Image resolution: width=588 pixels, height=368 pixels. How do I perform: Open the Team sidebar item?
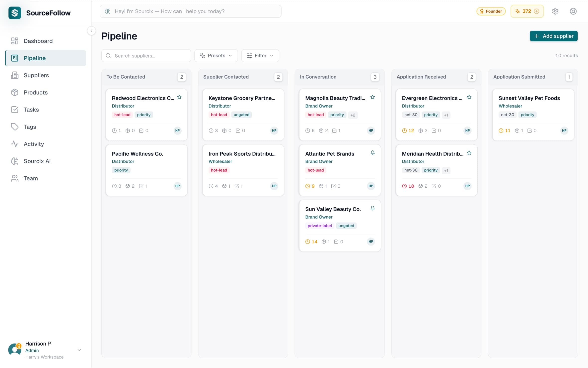point(31,178)
